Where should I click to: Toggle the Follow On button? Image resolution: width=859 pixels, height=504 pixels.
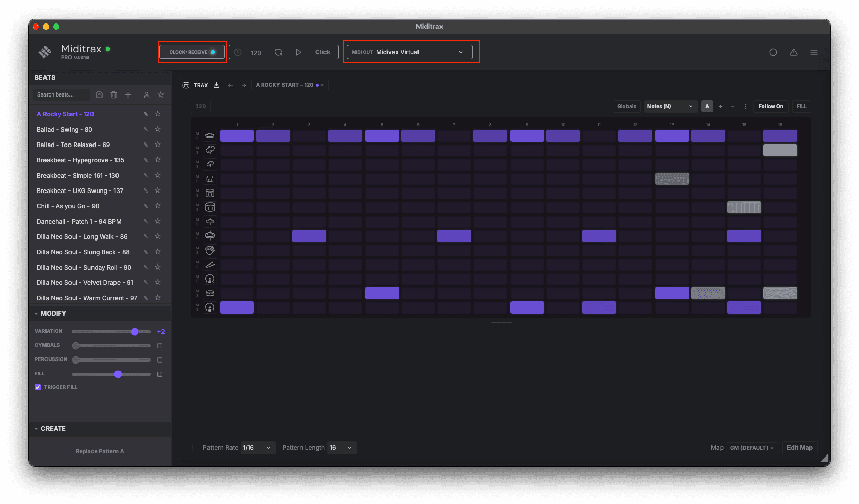(771, 106)
